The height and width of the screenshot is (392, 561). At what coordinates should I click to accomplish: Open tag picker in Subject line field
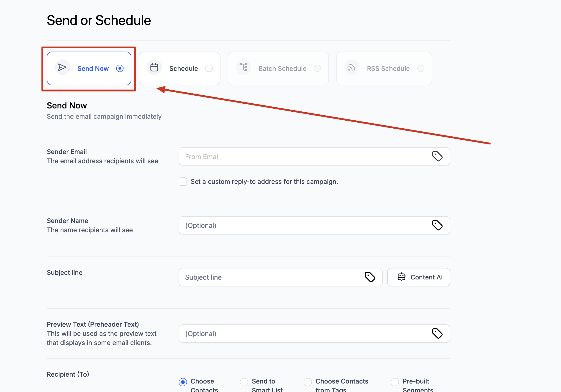tap(370, 277)
